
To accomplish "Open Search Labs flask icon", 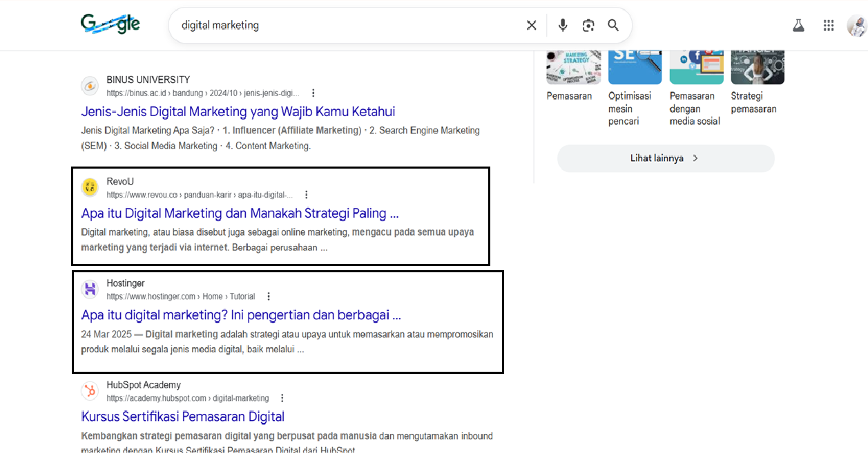I will click(x=798, y=26).
